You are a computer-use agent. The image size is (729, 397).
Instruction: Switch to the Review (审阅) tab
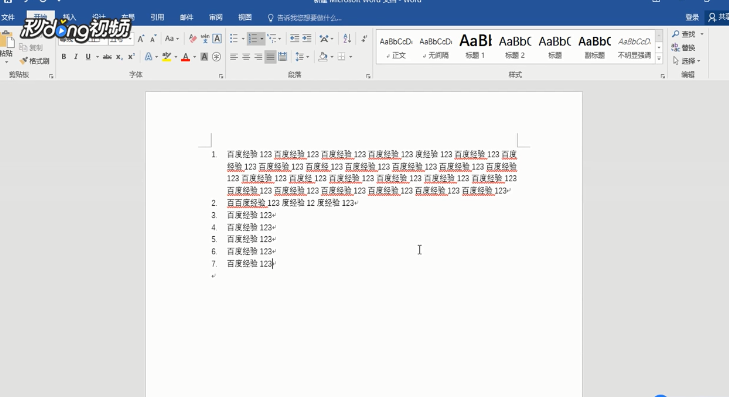216,17
